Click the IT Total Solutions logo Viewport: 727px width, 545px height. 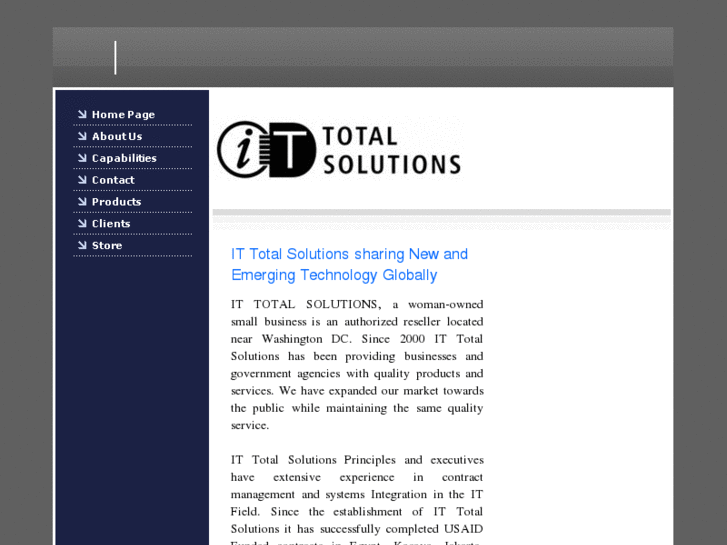339,150
